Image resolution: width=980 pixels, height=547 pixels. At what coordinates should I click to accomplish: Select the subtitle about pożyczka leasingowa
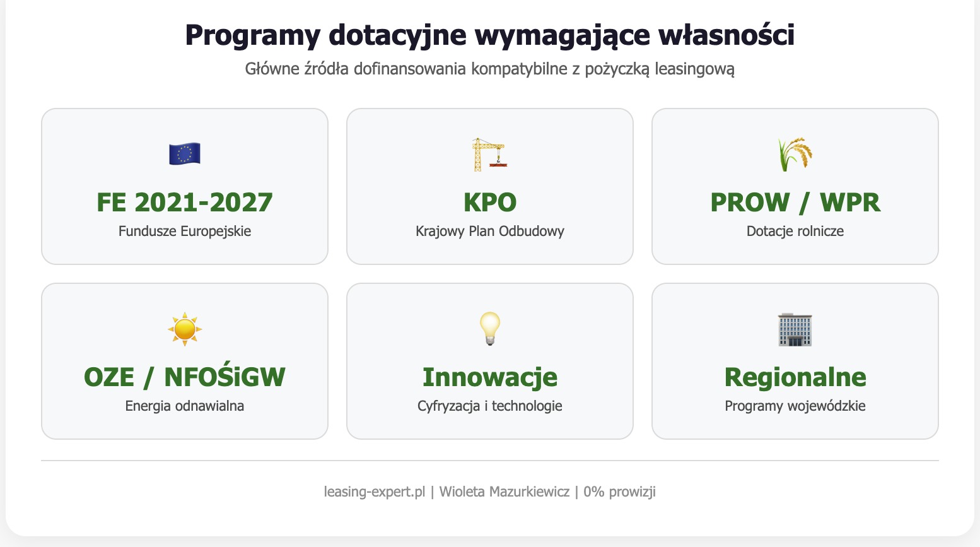pos(490,69)
